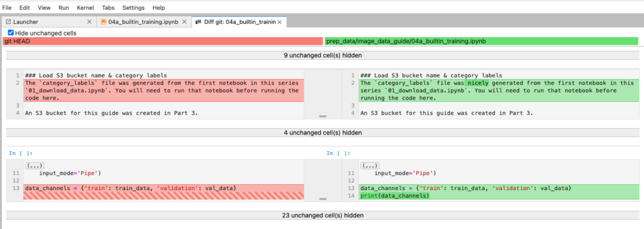Image resolution: width=644 pixels, height=229 pixels.
Task: Click the green prep_data/image_data_guide file path header
Action: click(481, 41)
